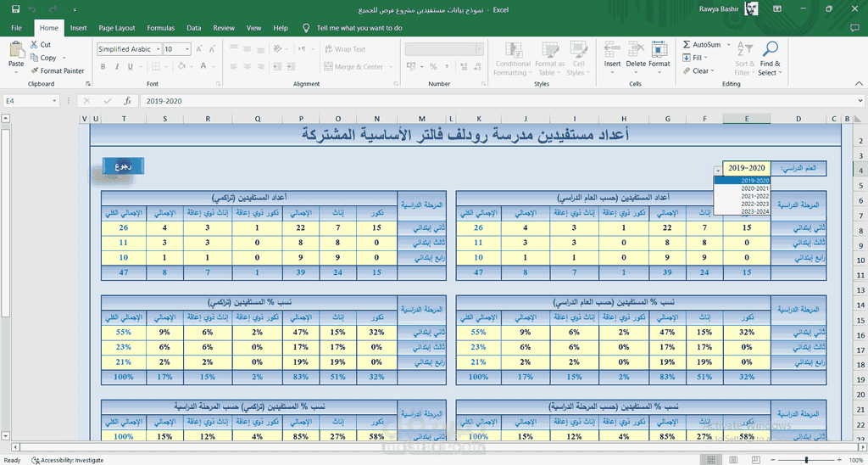Screen dimensions: 868x465
Task: Activate the Format Painter tool
Action: pyautogui.click(x=56, y=71)
